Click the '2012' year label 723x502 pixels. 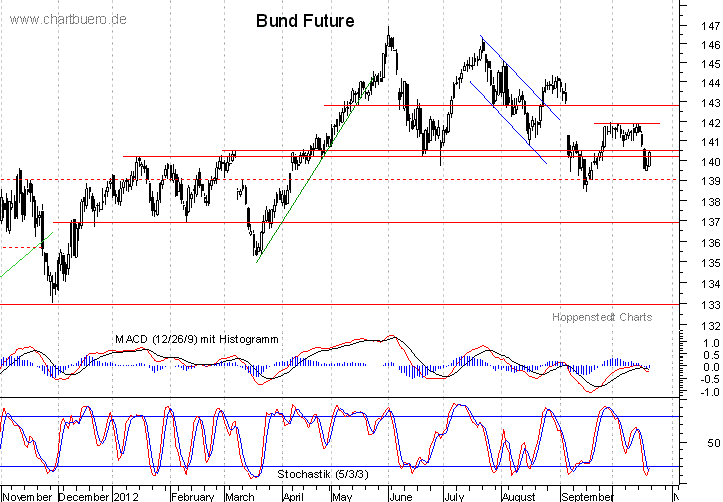pyautogui.click(x=126, y=497)
